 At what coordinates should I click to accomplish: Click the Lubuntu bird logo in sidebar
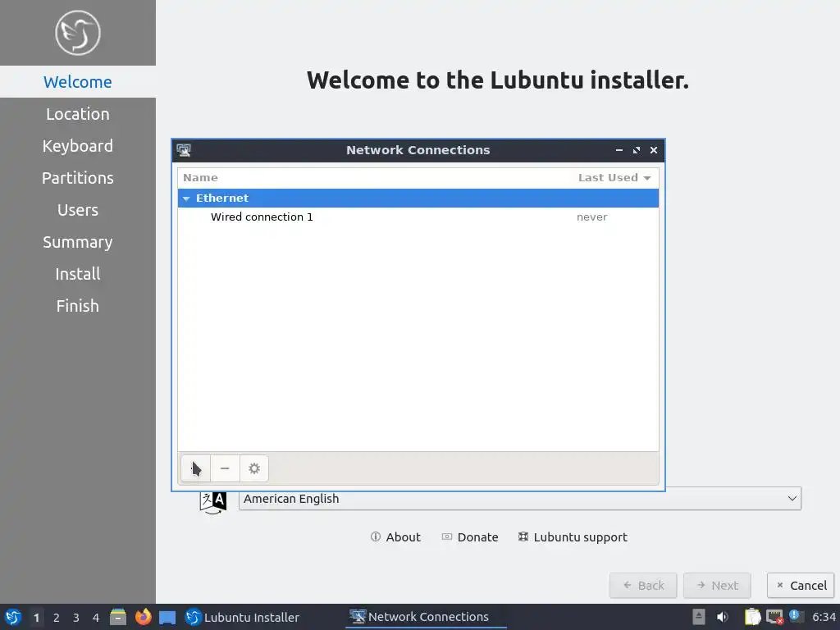click(78, 33)
